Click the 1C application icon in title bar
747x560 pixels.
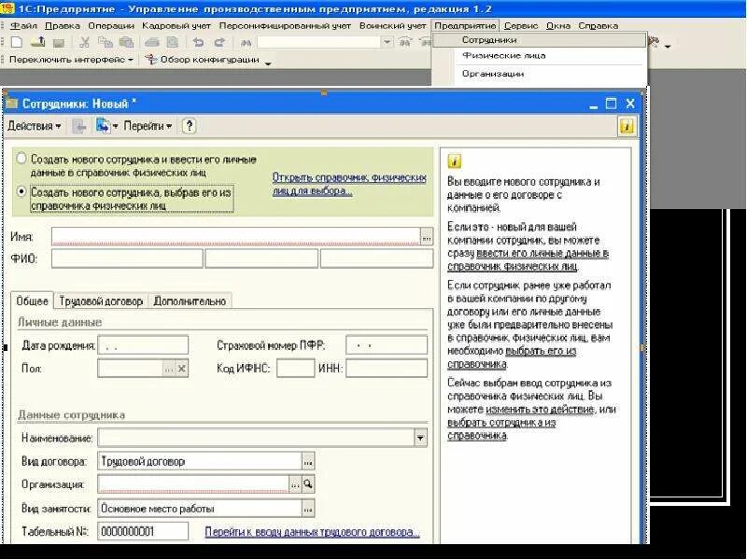coord(7,8)
